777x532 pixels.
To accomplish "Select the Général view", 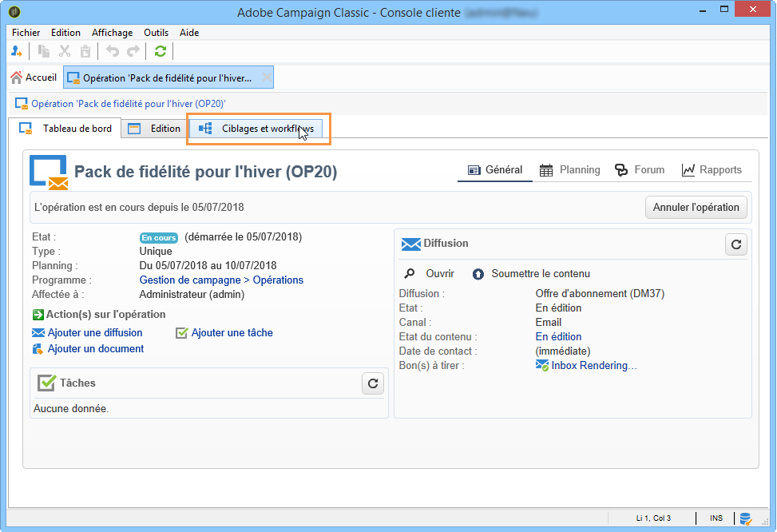I will pyautogui.click(x=495, y=170).
